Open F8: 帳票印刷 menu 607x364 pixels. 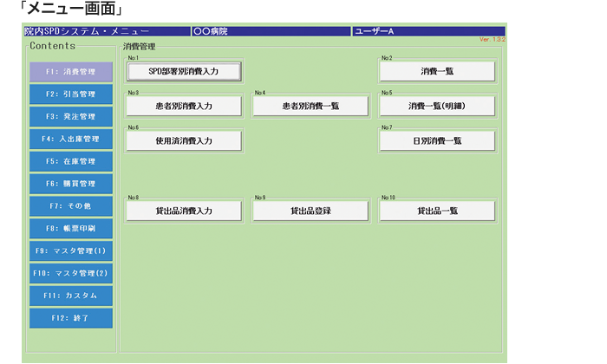point(71,229)
